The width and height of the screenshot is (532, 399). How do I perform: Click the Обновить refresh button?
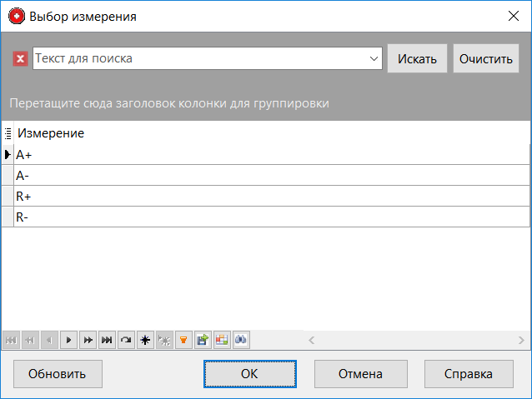57,374
